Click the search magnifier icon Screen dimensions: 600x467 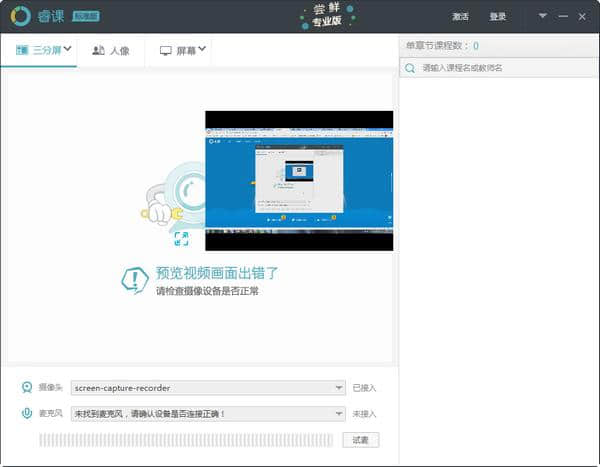[410, 68]
